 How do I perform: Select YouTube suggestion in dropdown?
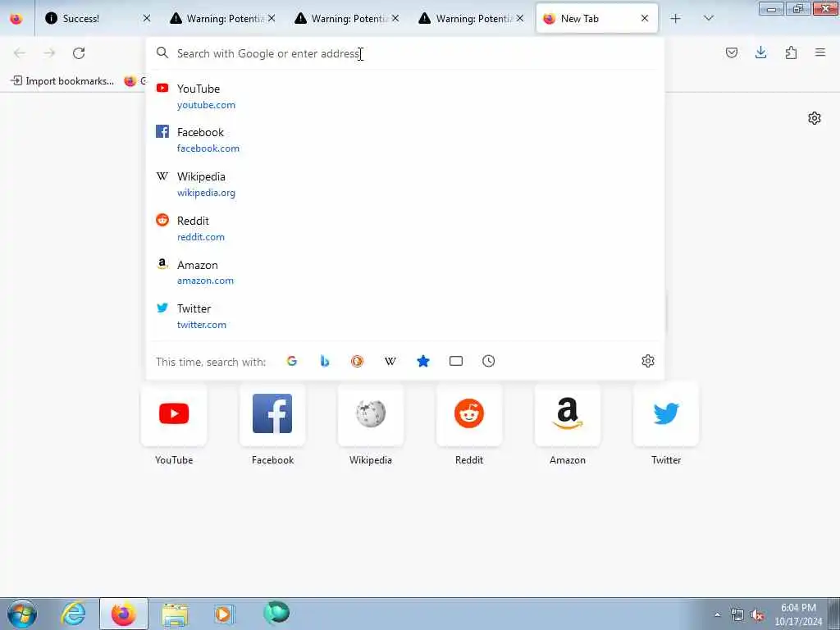tap(405, 97)
